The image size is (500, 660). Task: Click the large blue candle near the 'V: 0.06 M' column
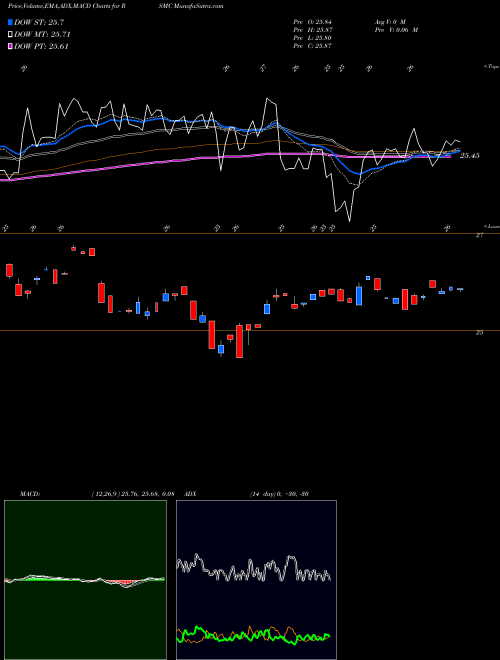coord(359,295)
